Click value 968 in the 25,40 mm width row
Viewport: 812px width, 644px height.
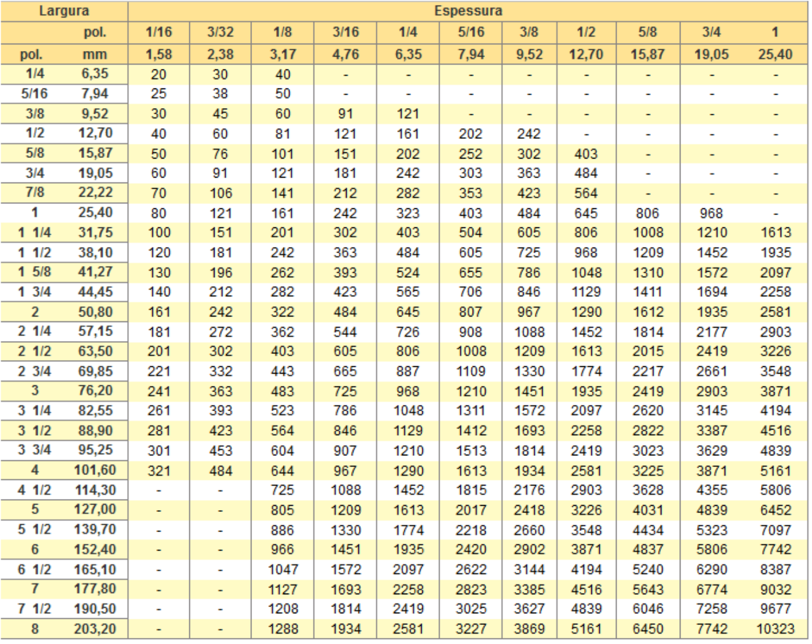[x=711, y=213]
